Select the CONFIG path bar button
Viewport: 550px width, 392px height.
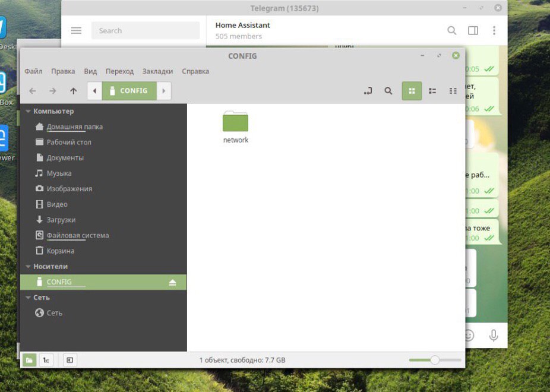(129, 91)
